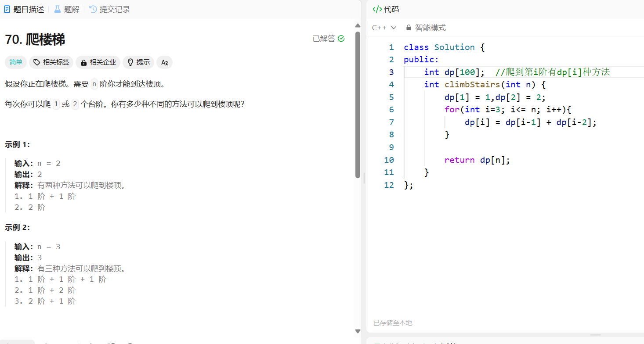Click the comment 爬到第i阶有dp[i]种方法
Screen dimensions: 644x344
coord(553,72)
